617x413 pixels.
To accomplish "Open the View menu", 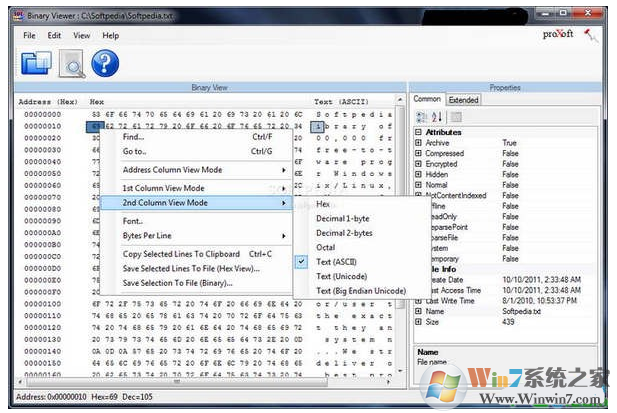I will tap(81, 35).
